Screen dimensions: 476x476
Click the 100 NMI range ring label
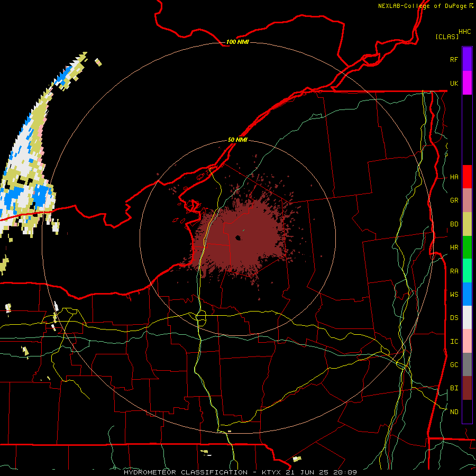237,42
